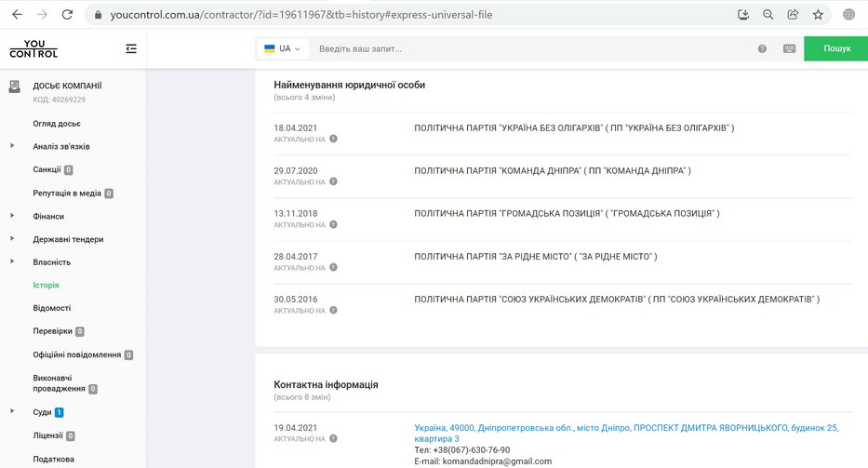Click the date 18.04.2021
The height and width of the screenshot is (468, 868).
295,128
